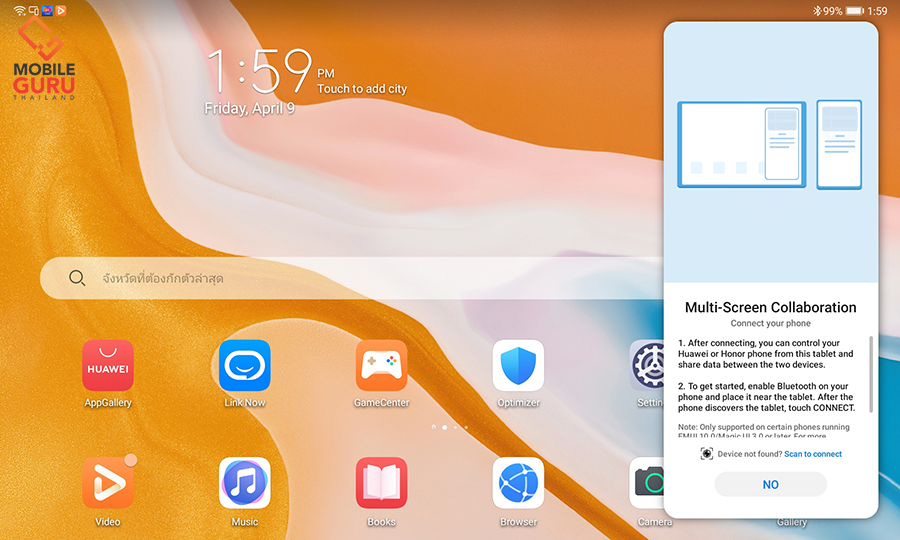Tap the magnifier icon in search bar

pos(77,279)
